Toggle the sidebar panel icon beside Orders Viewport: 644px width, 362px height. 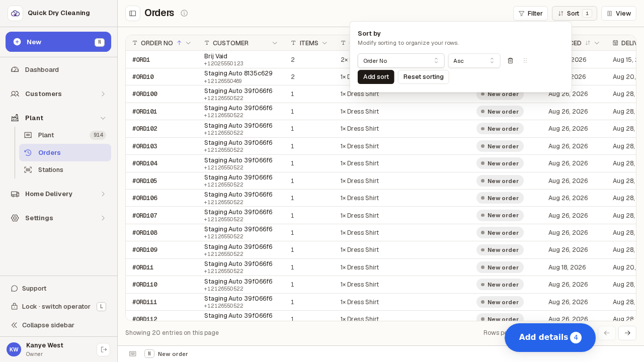(133, 13)
